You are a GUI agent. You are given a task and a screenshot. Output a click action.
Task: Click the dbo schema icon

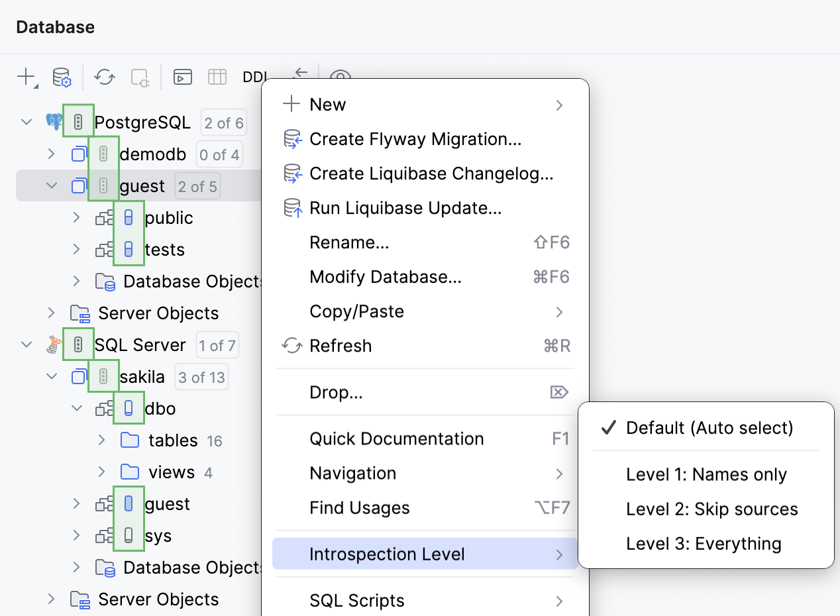[105, 408]
